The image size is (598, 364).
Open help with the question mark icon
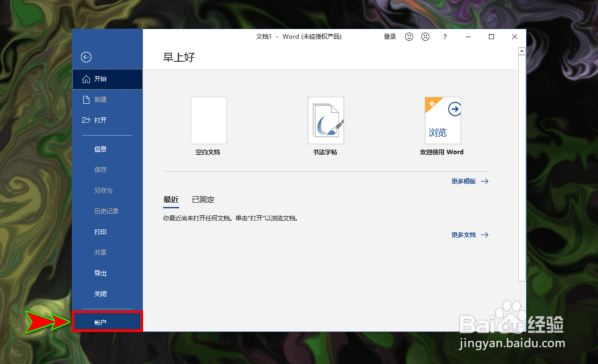(445, 36)
